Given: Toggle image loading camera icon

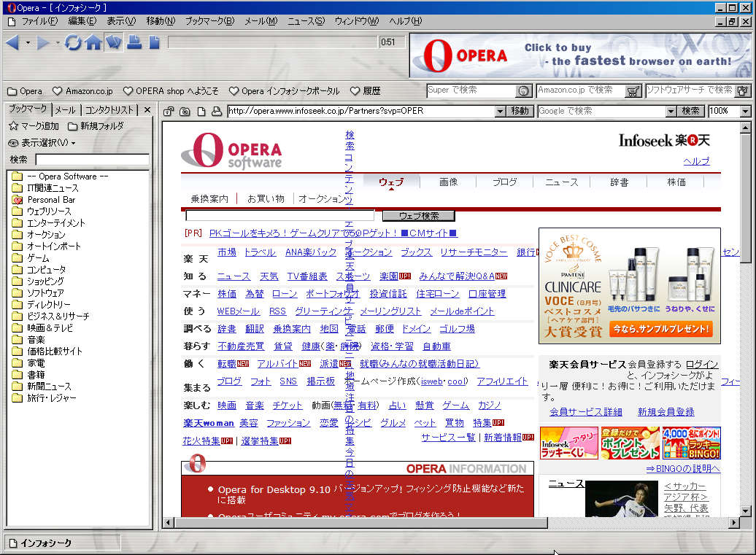Looking at the screenshot, I should (185, 112).
